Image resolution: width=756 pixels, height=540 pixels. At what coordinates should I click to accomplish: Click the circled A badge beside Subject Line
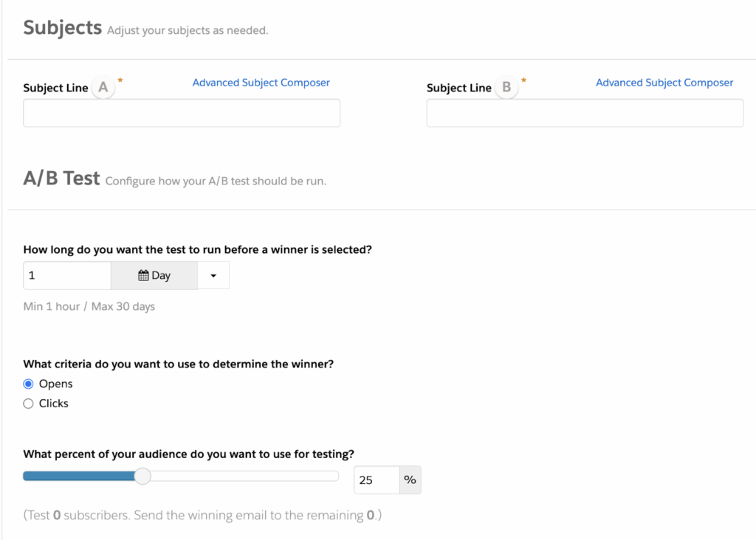click(x=103, y=86)
